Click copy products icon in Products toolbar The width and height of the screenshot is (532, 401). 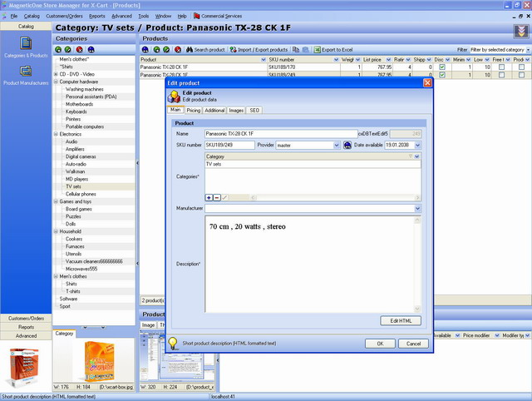296,50
